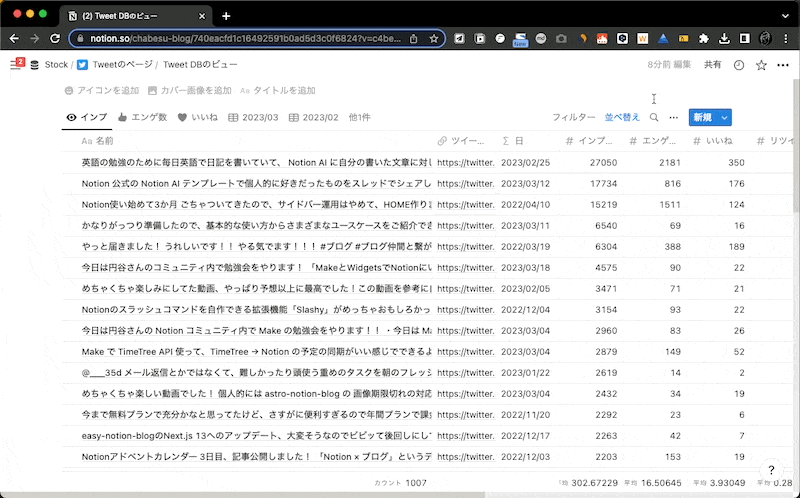Open the 新規 button dropdown arrow
The height and width of the screenshot is (498, 800).
(x=724, y=117)
